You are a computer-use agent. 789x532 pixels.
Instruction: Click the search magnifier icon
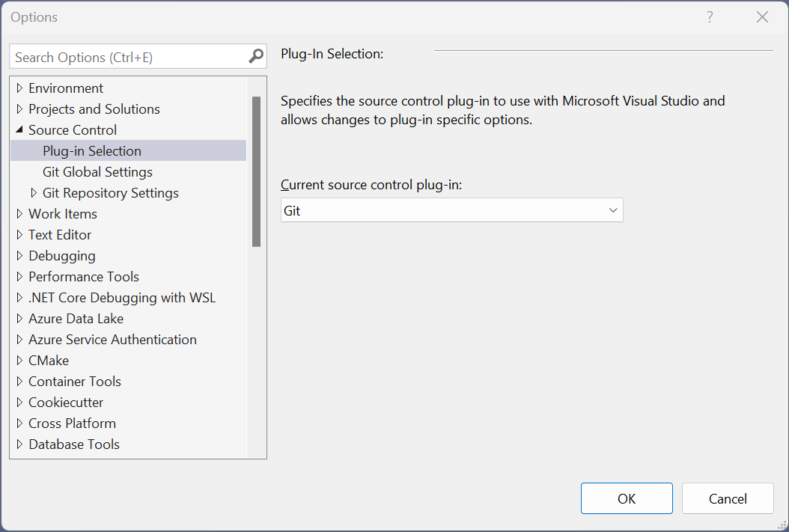tap(256, 57)
